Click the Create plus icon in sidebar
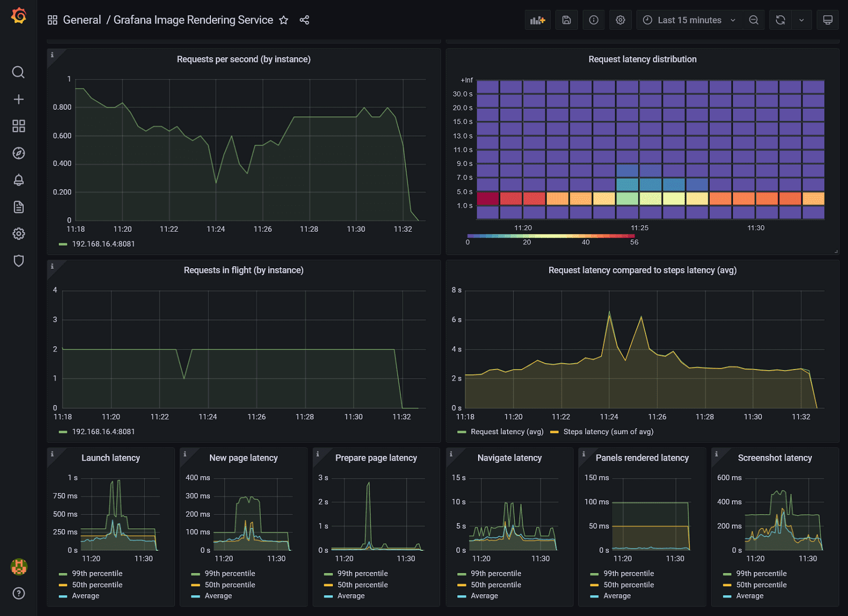Screen dimensions: 848x616 (x=19, y=99)
